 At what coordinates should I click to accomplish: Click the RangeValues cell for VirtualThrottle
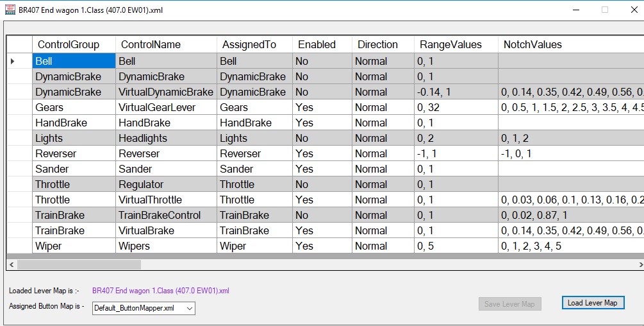click(456, 200)
